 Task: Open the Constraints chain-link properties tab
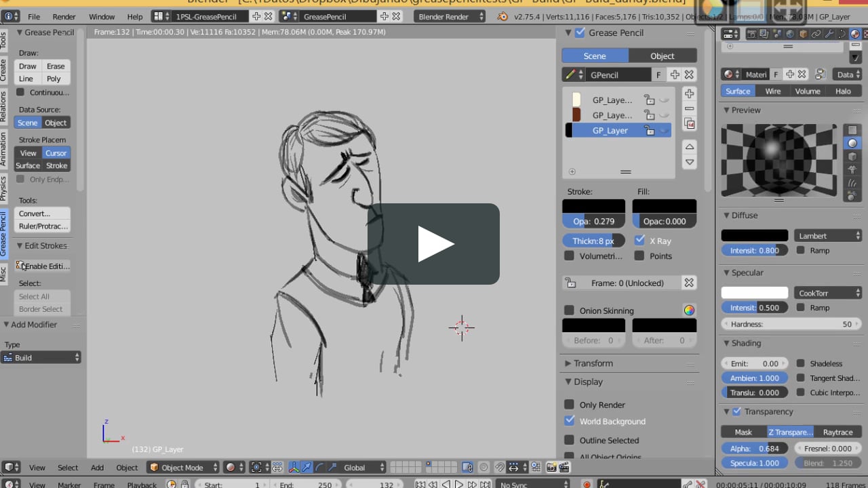tap(816, 34)
